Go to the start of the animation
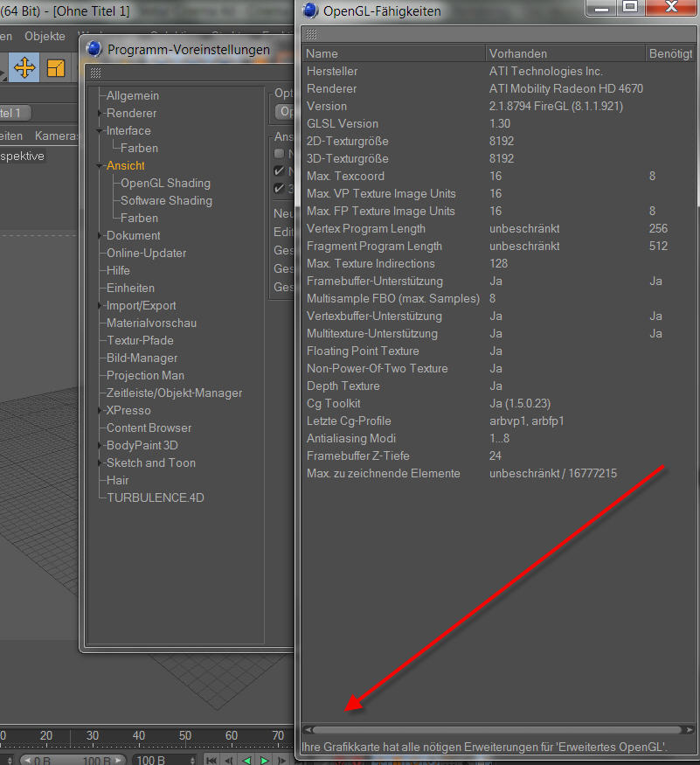 click(211, 760)
